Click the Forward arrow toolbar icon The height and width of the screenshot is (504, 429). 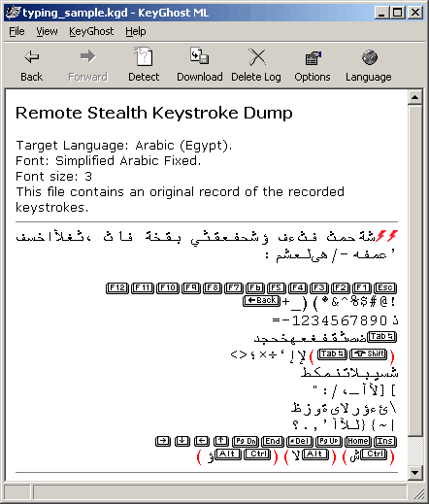coord(87,56)
